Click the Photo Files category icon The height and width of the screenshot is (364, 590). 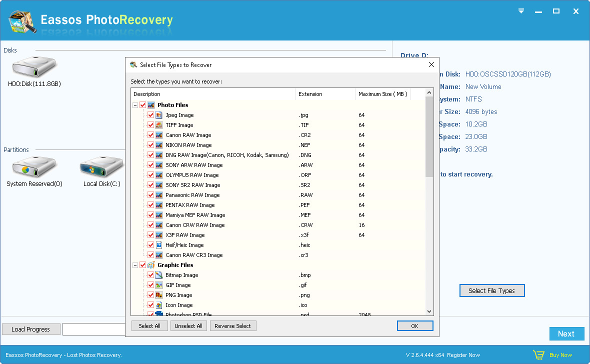point(151,105)
